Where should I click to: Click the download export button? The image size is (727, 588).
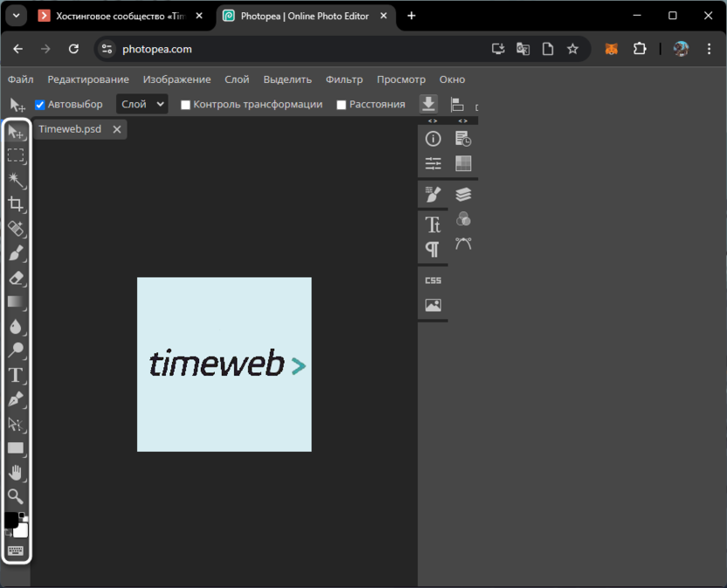coord(428,104)
